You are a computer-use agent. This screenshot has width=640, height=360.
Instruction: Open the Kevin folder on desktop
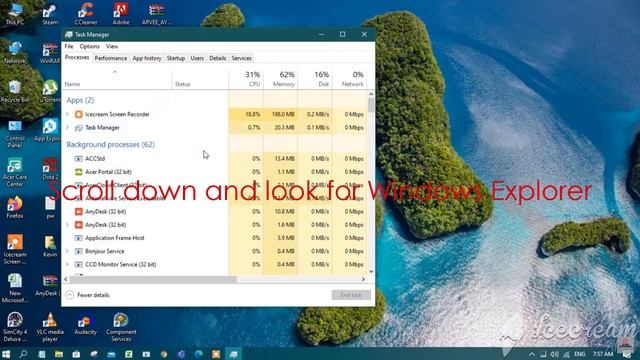click(50, 246)
